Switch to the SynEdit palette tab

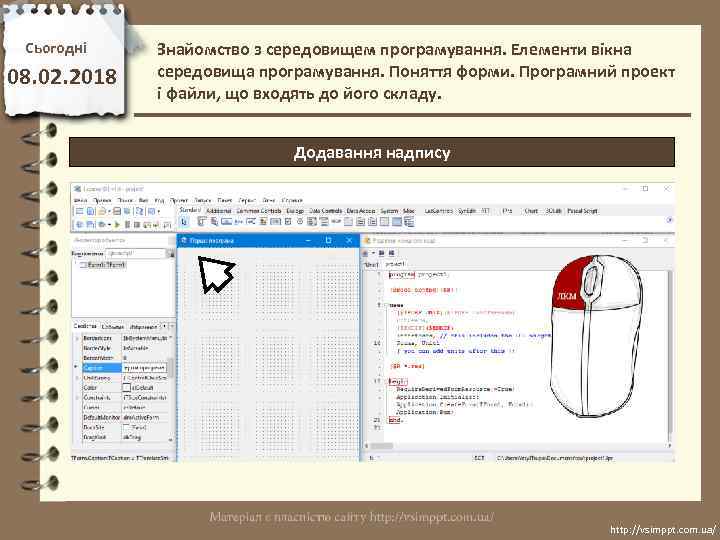(x=467, y=211)
